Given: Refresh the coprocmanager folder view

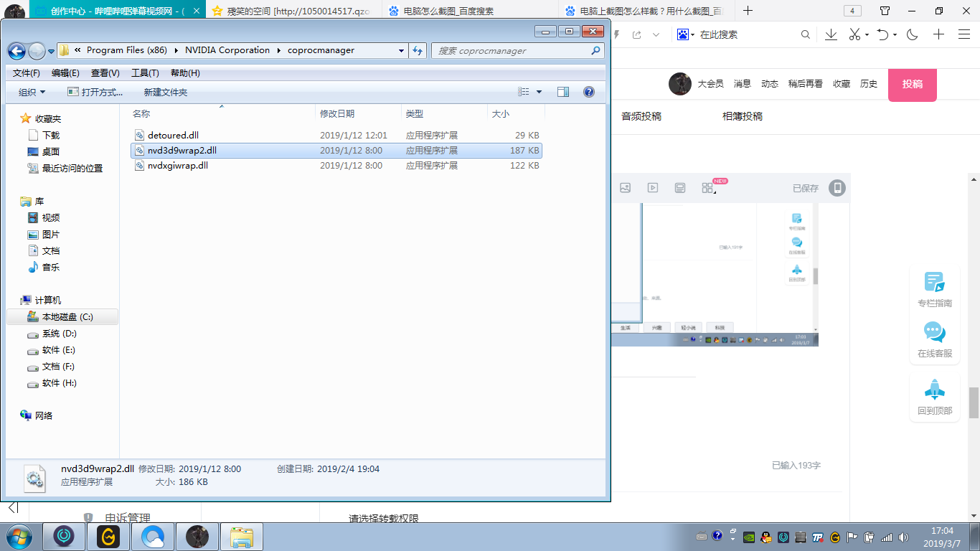Looking at the screenshot, I should point(418,51).
